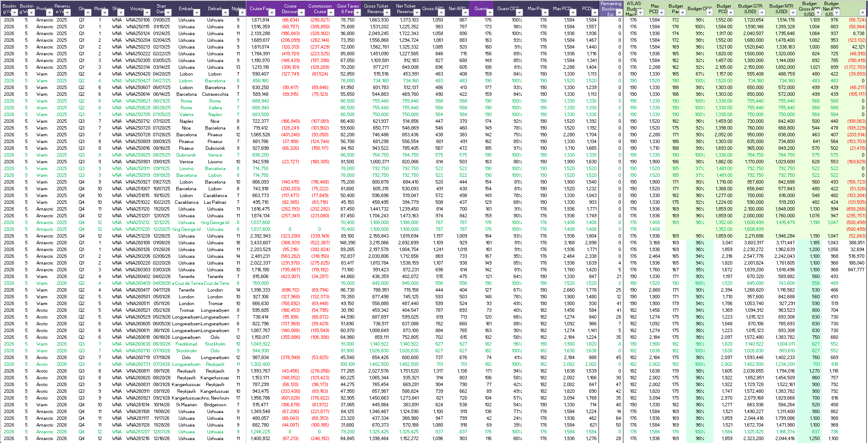Select start date cell 01/06/25
This screenshot has width=868, height=443.
(162, 20)
